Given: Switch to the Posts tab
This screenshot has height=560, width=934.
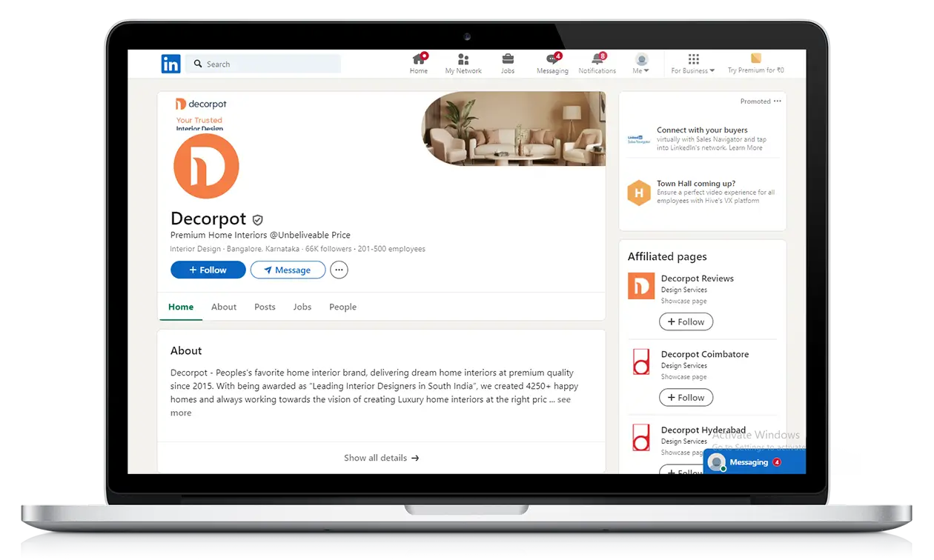Looking at the screenshot, I should [x=265, y=307].
